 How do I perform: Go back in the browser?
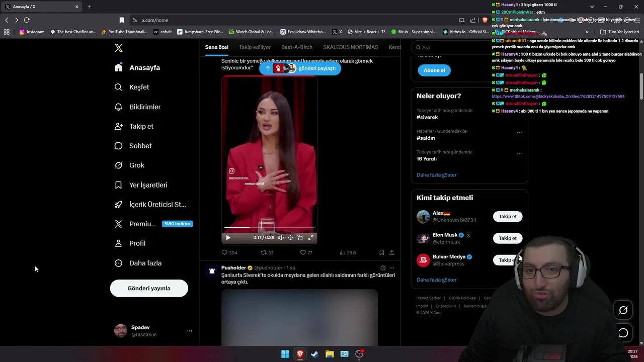point(7,20)
